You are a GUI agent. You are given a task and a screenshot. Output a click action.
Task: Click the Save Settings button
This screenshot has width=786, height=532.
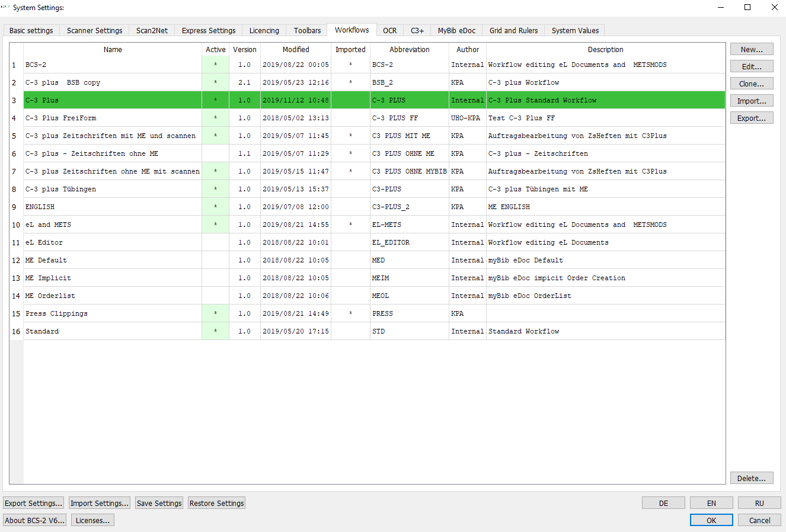point(159,503)
